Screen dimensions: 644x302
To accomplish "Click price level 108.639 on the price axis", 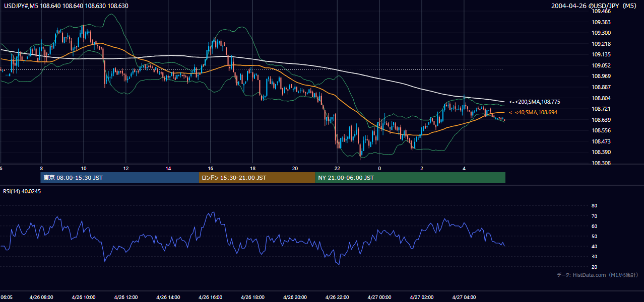I will pyautogui.click(x=601, y=120).
